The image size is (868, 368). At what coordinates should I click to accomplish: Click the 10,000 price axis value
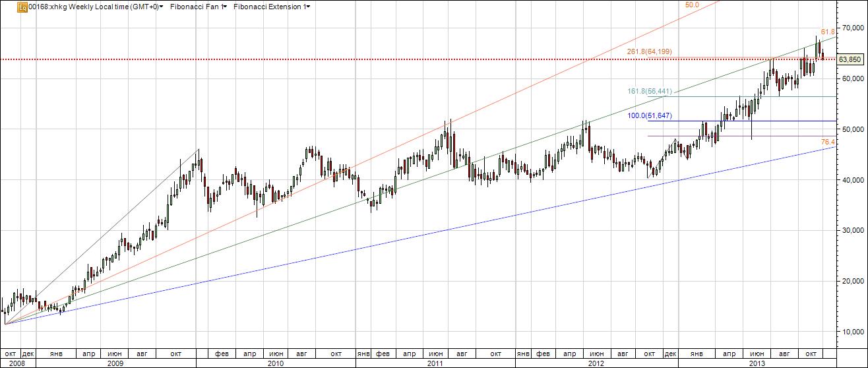[854, 332]
